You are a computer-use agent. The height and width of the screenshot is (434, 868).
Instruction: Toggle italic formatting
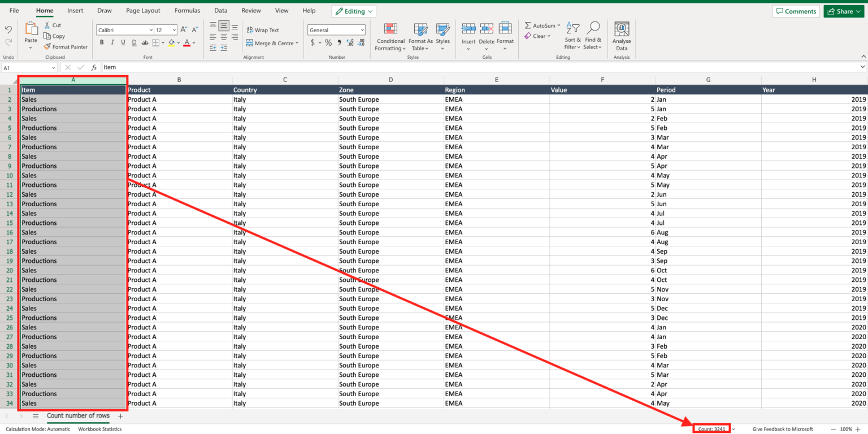click(112, 42)
